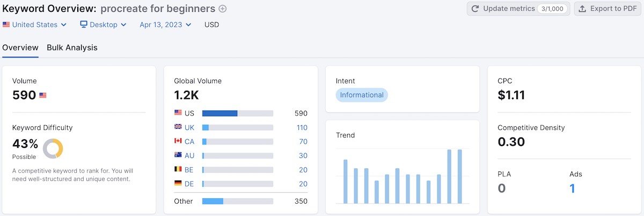Click the tallest bar at Trend chart end
644x216 pixels.
click(x=459, y=176)
